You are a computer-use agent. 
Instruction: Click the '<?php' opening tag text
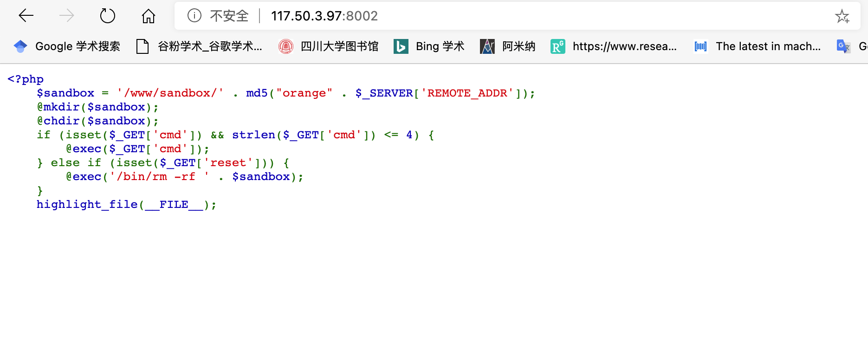pyautogui.click(x=26, y=79)
